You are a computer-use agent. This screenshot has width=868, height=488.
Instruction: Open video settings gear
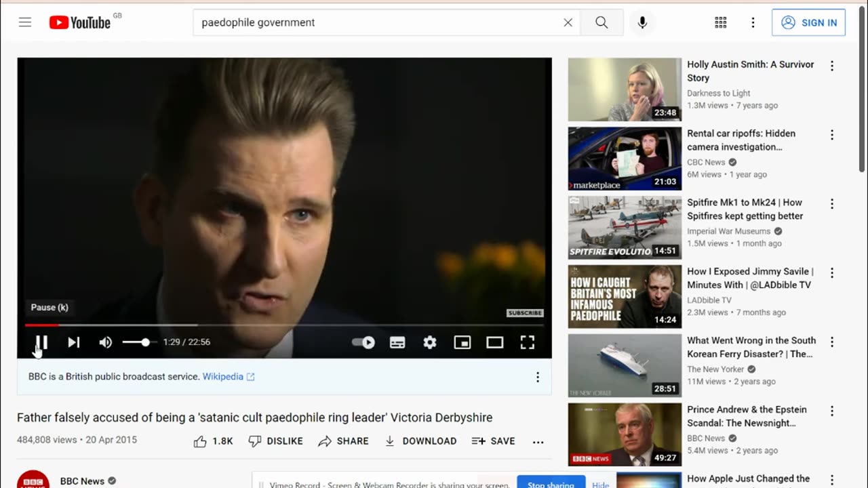[x=430, y=342]
